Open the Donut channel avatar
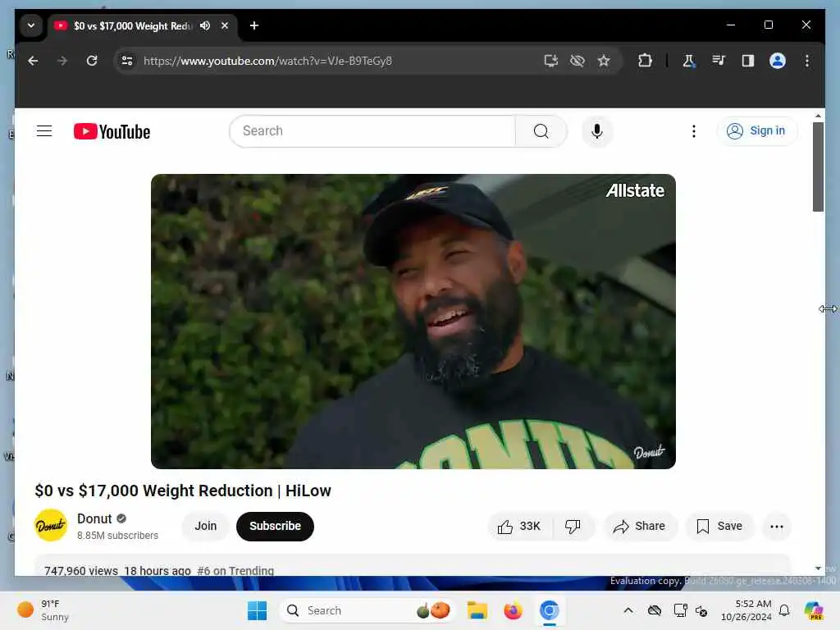The image size is (840, 630). pos(51,526)
